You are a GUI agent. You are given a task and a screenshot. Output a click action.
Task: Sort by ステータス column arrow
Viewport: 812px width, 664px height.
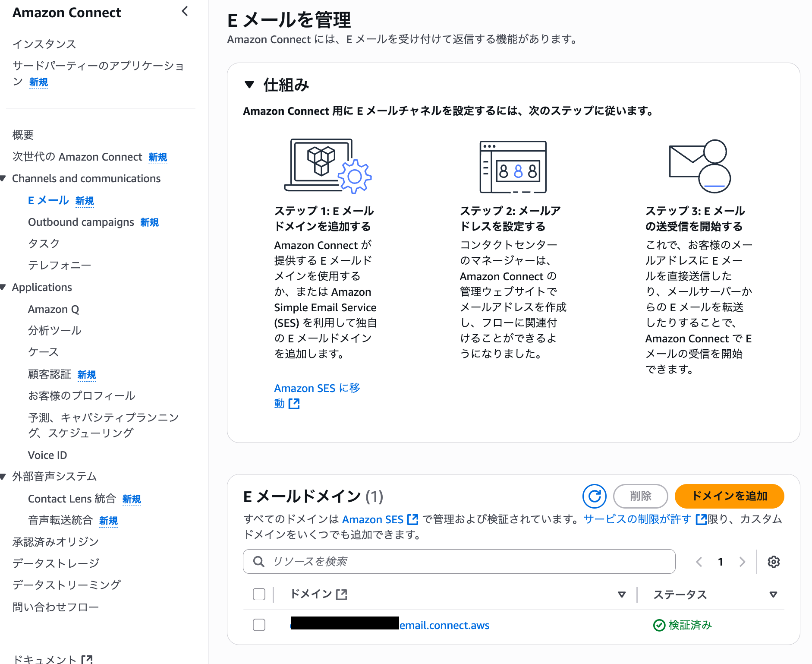(773, 594)
